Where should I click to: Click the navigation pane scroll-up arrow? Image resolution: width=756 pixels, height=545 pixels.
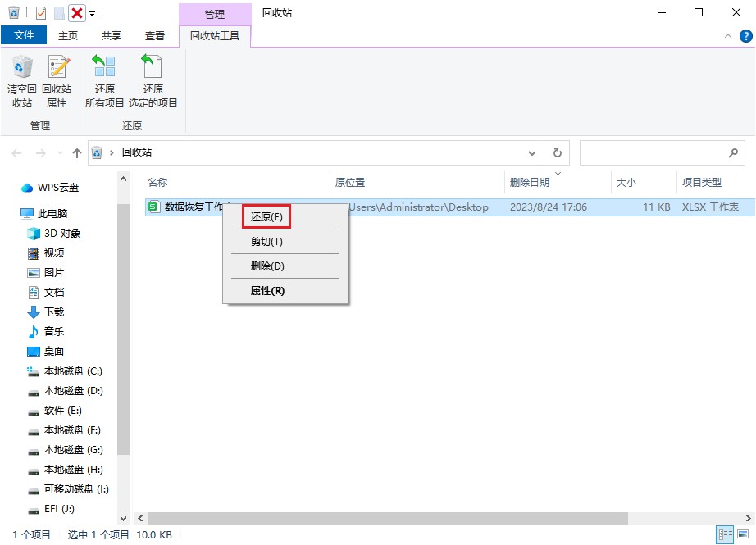coord(124,179)
